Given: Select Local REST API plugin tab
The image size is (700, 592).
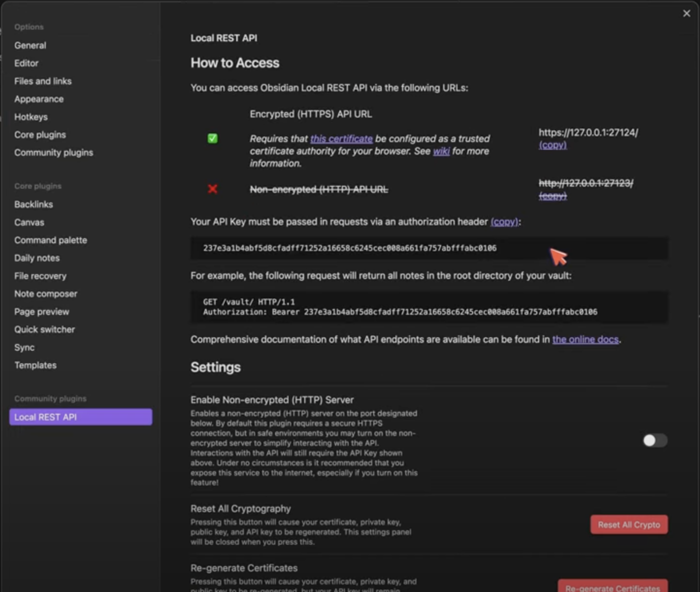Looking at the screenshot, I should (80, 417).
